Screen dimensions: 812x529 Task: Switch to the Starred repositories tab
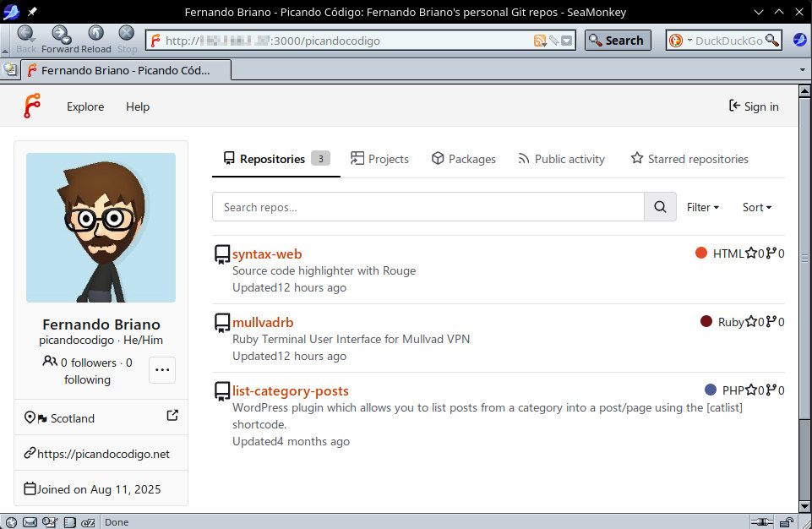pos(689,159)
